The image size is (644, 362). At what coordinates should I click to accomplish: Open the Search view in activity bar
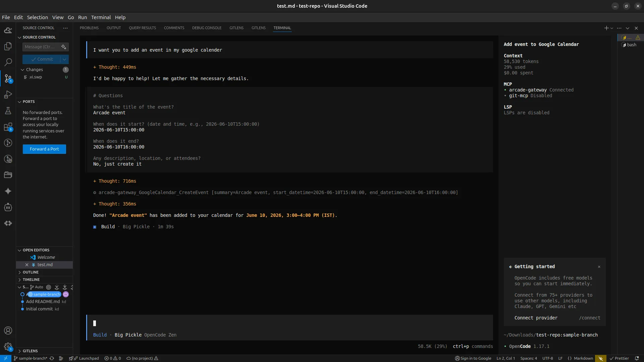(8, 62)
